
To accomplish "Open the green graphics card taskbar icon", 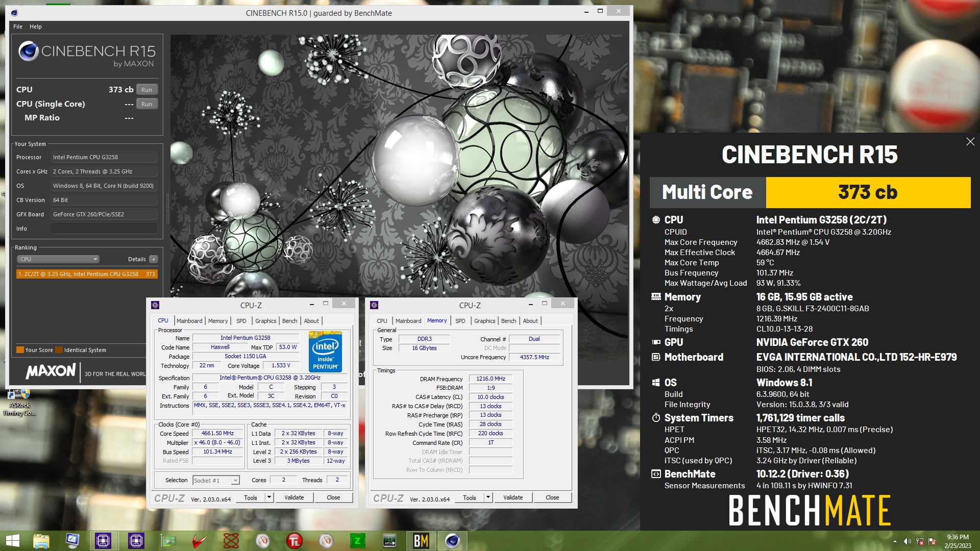I will pos(168,541).
